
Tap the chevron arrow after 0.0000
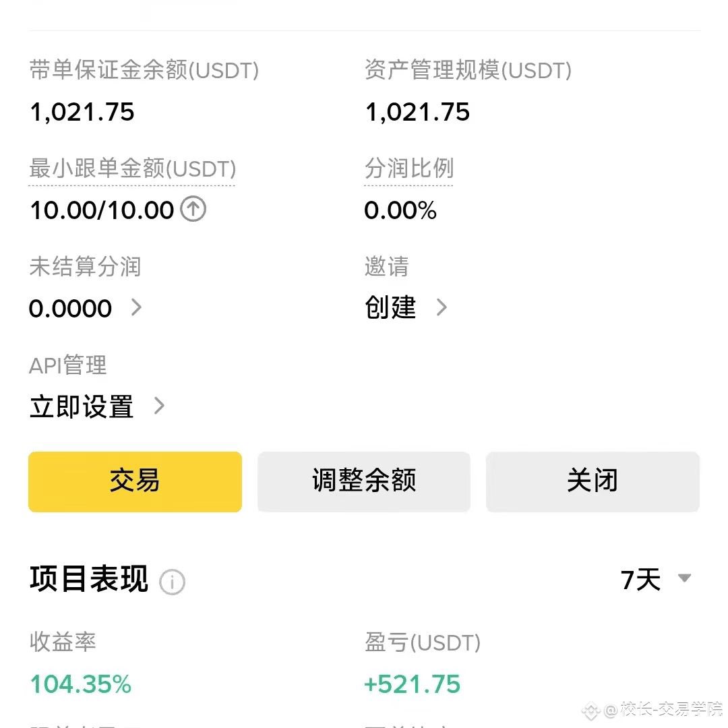[137, 308]
